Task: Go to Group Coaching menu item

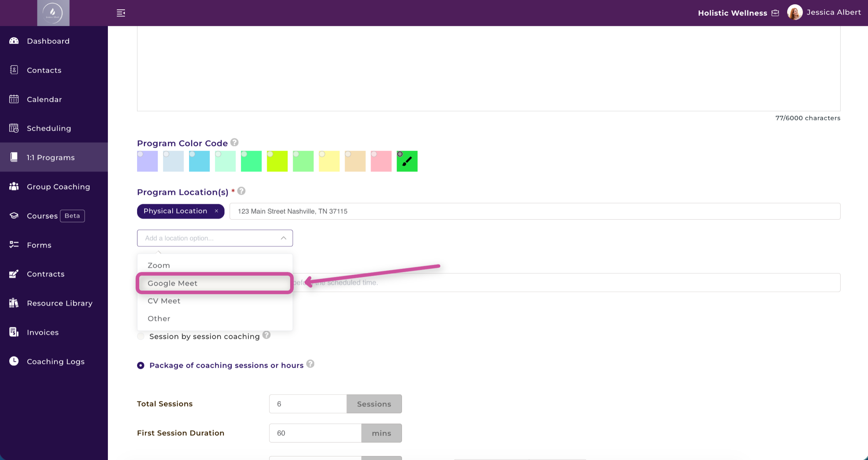Action: [x=58, y=187]
